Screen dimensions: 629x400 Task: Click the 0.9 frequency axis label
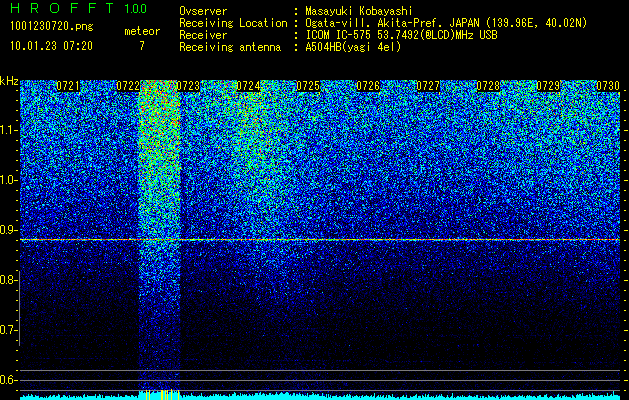8,230
